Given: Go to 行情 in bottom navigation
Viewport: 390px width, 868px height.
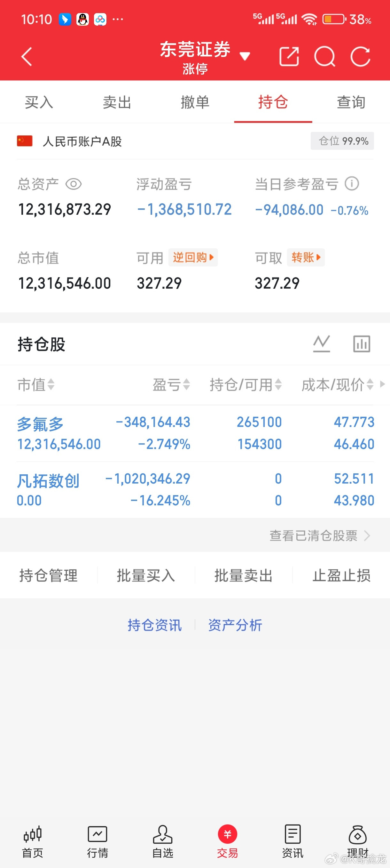Looking at the screenshot, I should [x=97, y=842].
